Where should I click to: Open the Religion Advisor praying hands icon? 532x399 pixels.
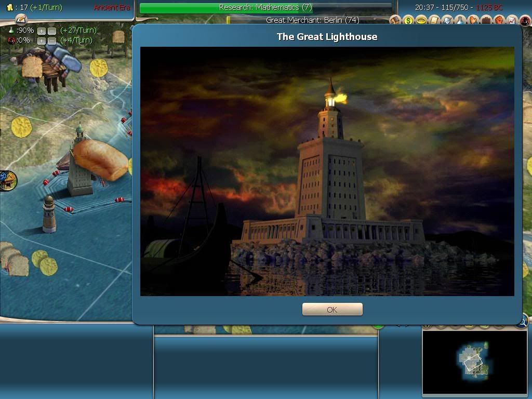click(473, 20)
